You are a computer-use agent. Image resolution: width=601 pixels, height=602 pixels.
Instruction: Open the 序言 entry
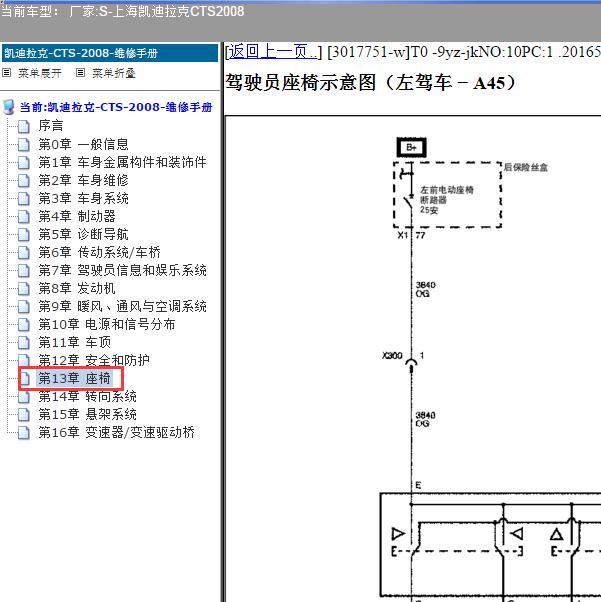coord(51,126)
